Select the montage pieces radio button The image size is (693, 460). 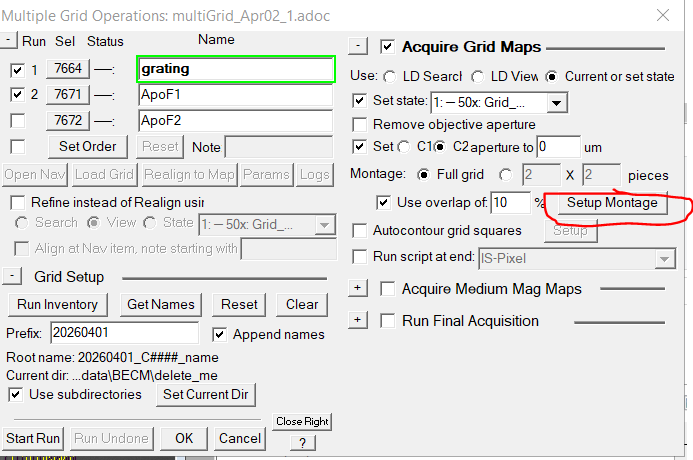tap(506, 175)
